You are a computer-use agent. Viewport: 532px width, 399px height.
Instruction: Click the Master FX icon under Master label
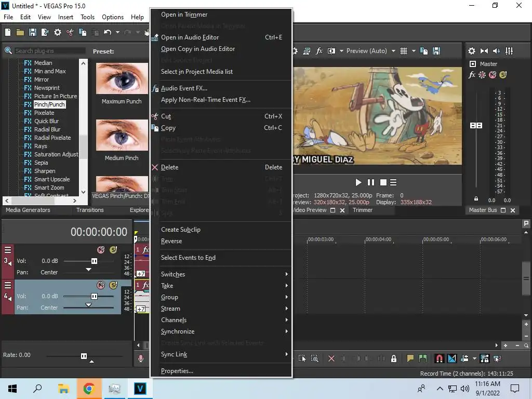coord(472,75)
